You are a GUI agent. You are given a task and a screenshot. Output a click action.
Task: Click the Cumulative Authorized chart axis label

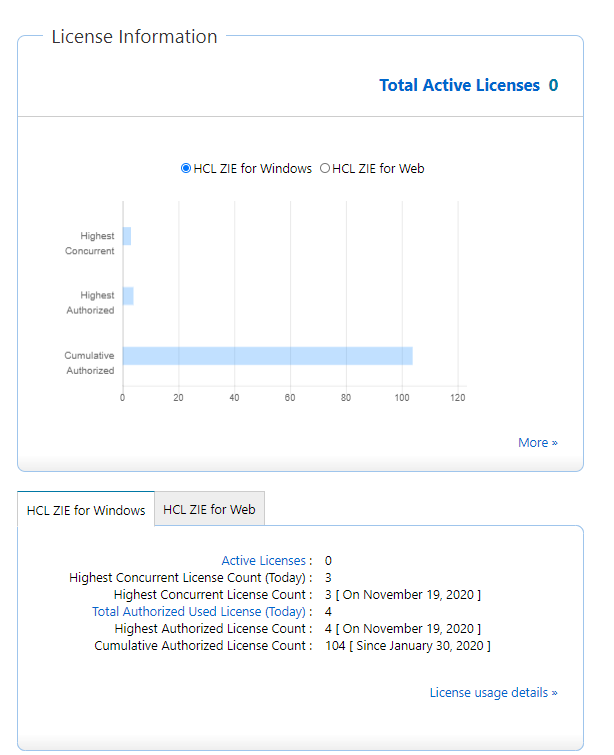click(x=90, y=363)
